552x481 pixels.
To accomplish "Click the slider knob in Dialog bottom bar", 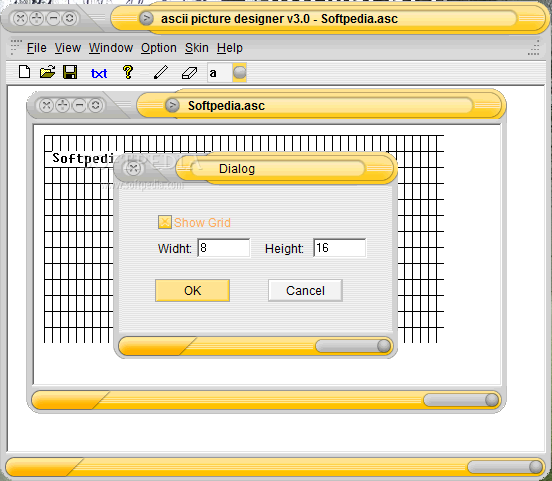I will (x=384, y=346).
